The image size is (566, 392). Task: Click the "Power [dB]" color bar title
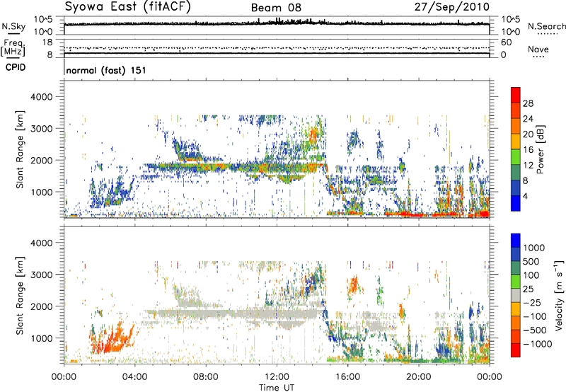(540, 149)
